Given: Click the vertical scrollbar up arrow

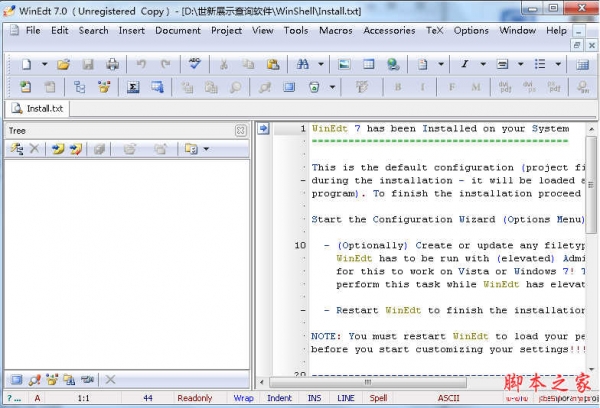Looking at the screenshot, I should (x=592, y=129).
